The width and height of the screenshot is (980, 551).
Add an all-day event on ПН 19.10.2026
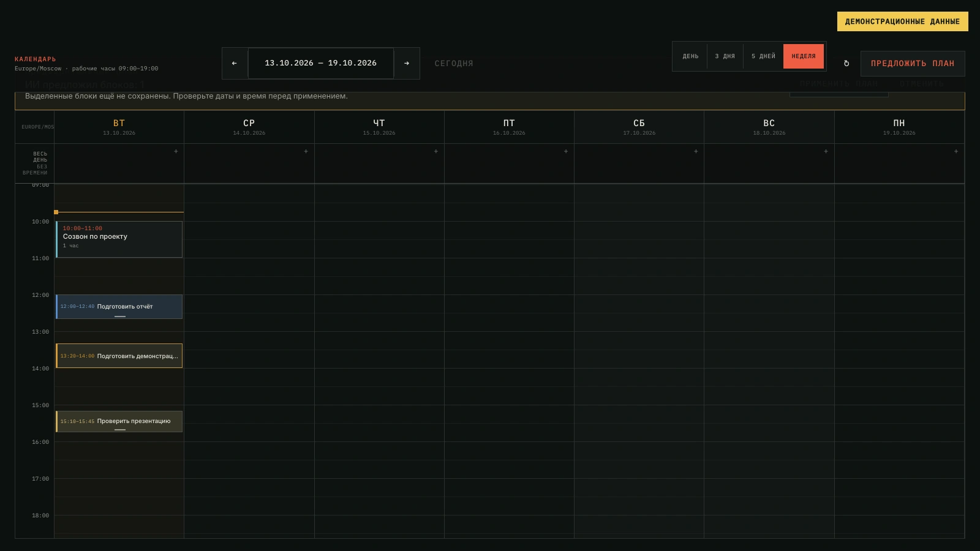(x=956, y=151)
